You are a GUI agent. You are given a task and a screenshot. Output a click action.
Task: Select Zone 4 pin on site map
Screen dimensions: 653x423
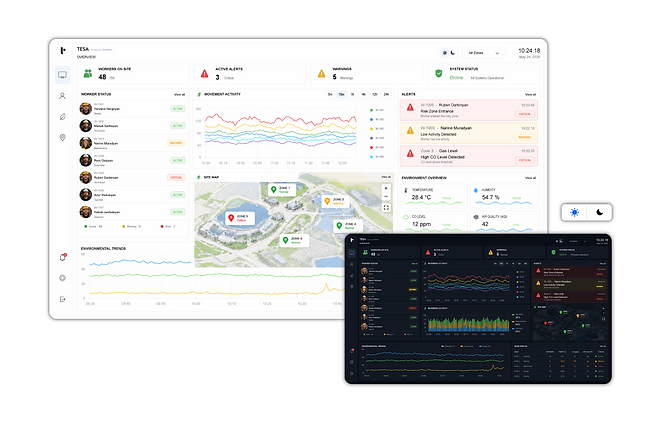coord(339,225)
